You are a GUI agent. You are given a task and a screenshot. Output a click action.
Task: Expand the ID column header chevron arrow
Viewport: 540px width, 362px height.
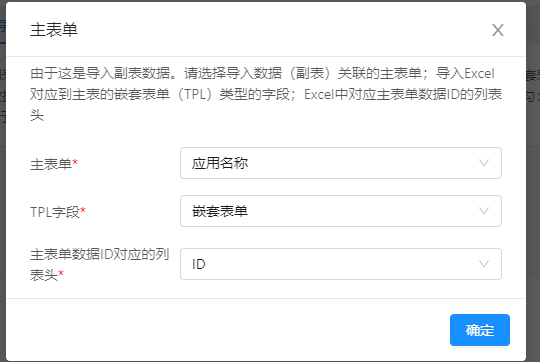click(x=484, y=264)
